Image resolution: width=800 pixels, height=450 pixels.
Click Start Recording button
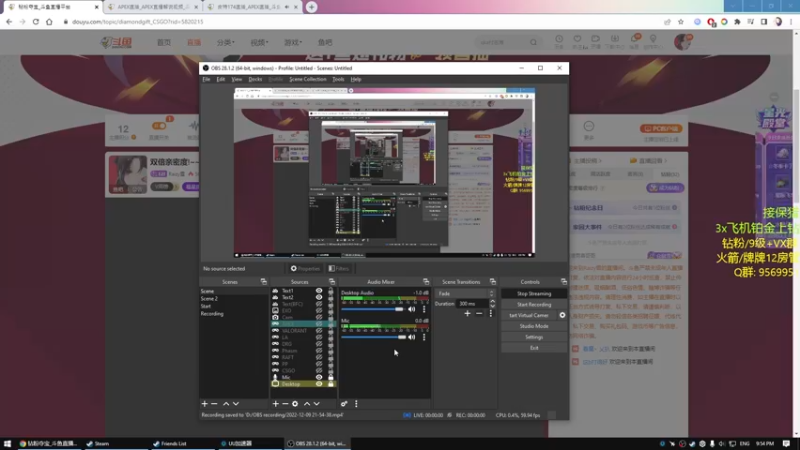pyautogui.click(x=534, y=305)
